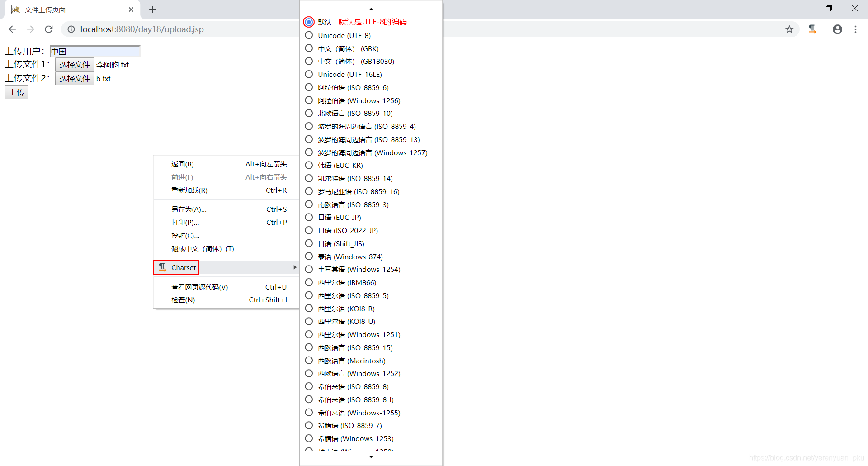Screen dimensions: 868x466
Task: Bookmark this page with the star icon
Action: 789,29
